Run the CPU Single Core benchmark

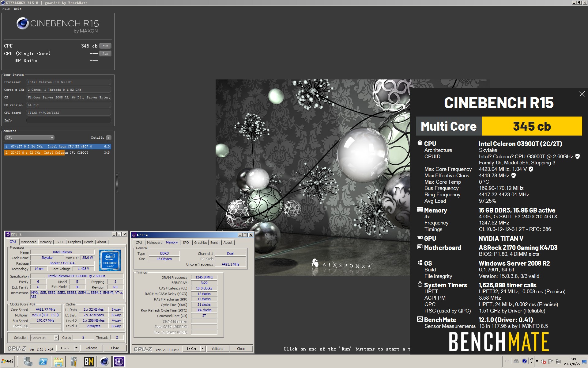[105, 54]
